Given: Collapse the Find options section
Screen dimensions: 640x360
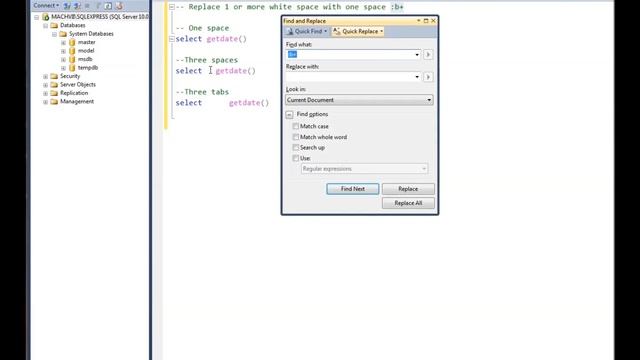Looking at the screenshot, I should coord(289,115).
